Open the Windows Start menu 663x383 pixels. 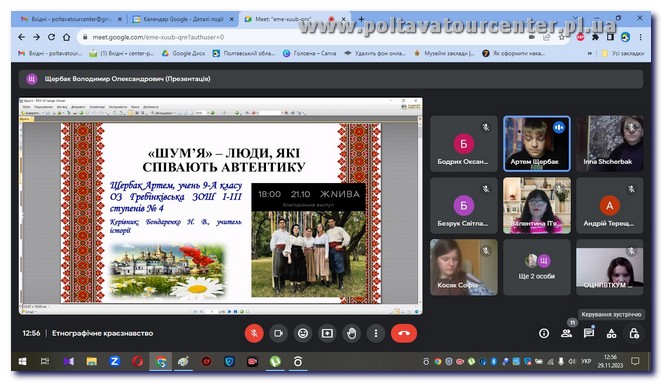[22, 361]
